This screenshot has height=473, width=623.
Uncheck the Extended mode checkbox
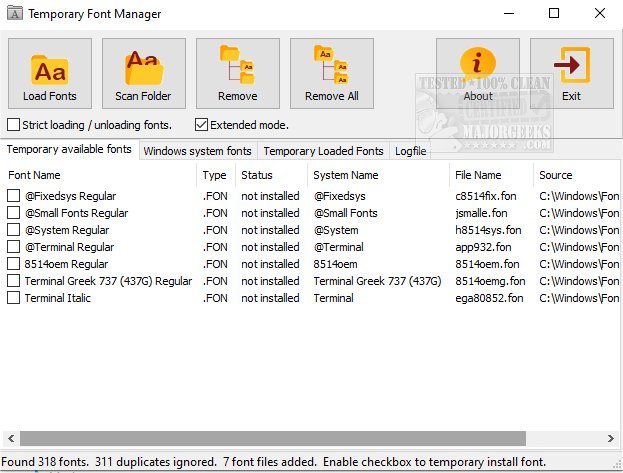202,125
